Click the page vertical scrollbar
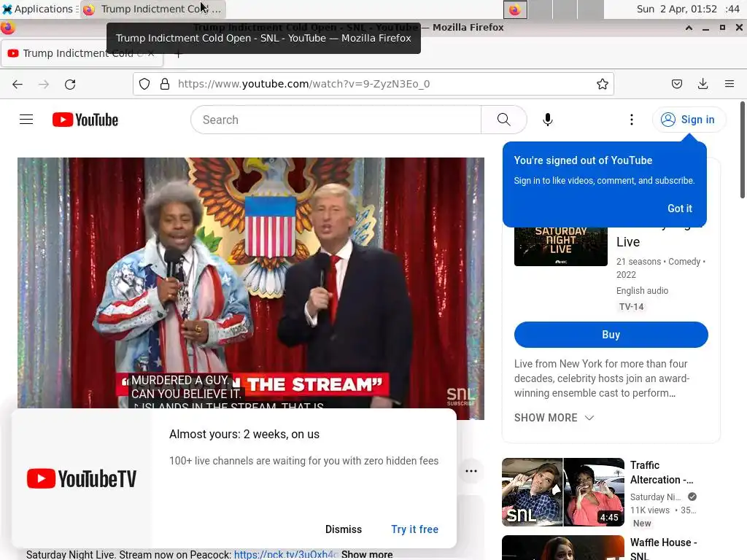747x560 pixels. pos(742,150)
